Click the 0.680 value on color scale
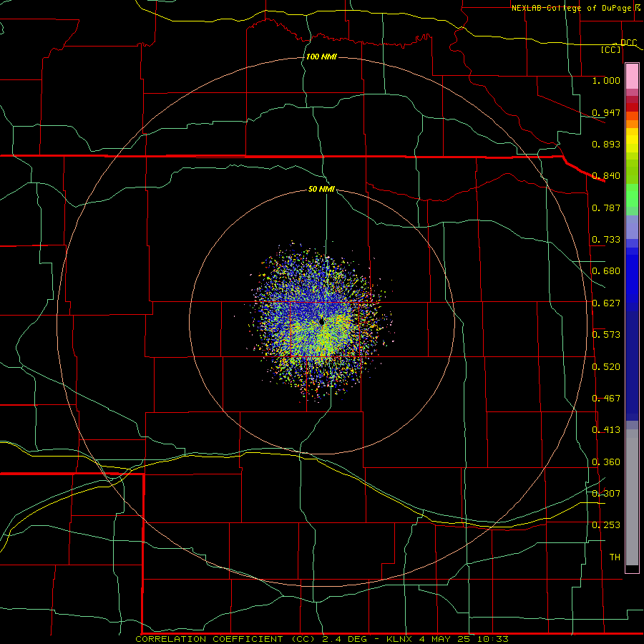 pos(606,271)
